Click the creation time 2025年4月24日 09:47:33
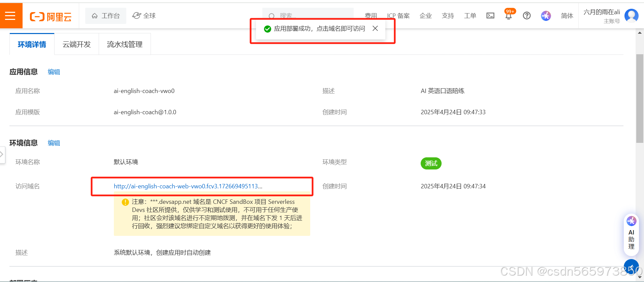 point(453,112)
